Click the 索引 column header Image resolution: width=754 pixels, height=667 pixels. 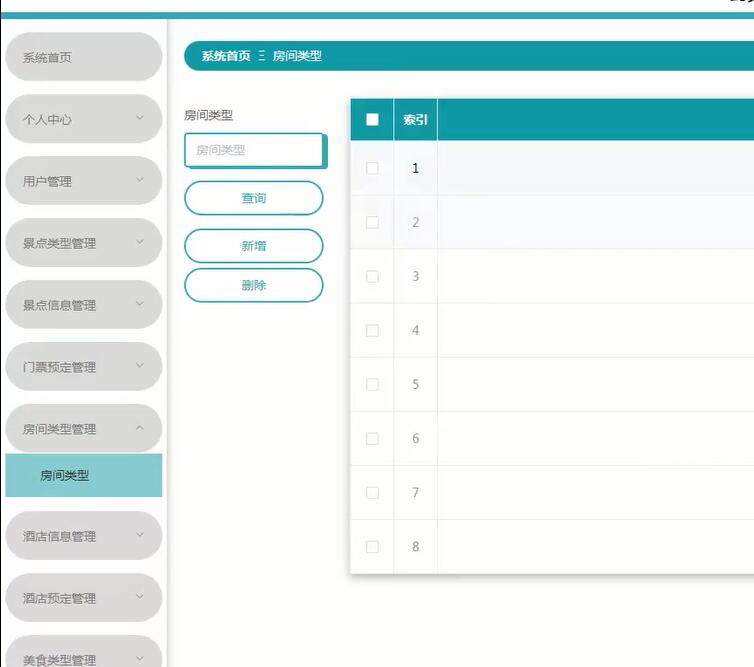pos(415,119)
